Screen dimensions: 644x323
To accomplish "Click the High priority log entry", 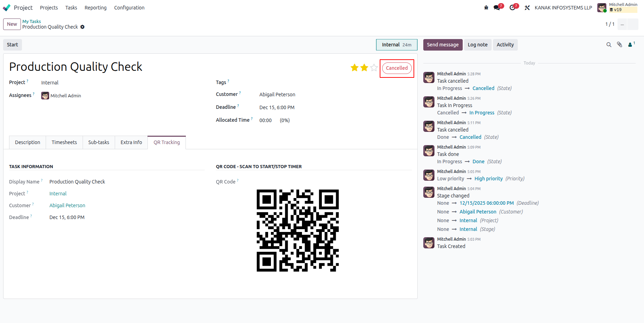I will click(x=488, y=179).
